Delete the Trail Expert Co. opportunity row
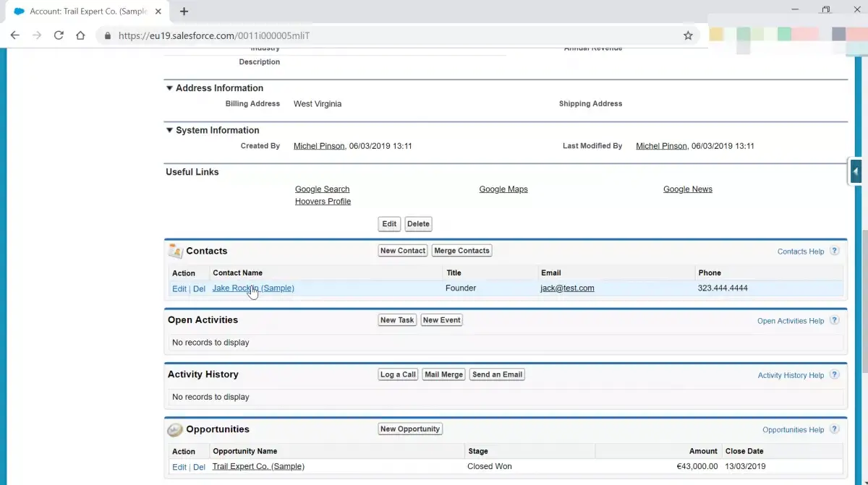Image resolution: width=868 pixels, height=485 pixels. pyautogui.click(x=199, y=468)
